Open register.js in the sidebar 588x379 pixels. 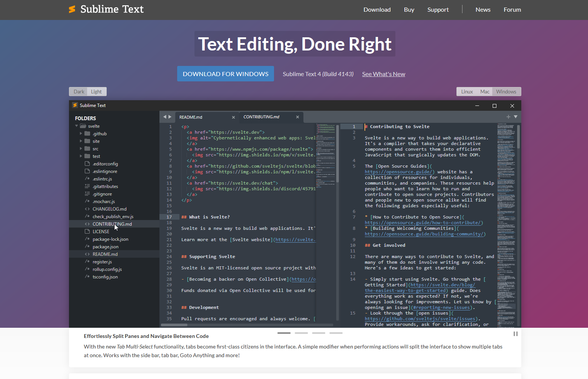pos(114,262)
